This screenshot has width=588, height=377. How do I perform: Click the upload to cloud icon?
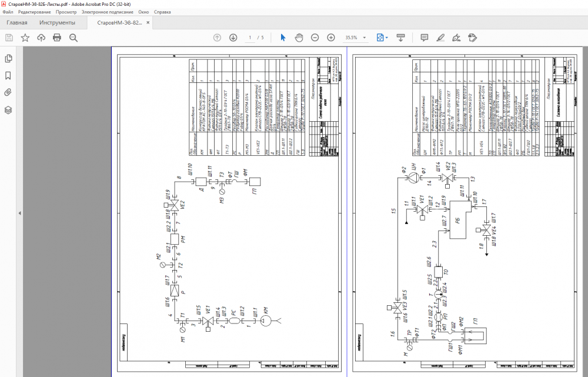(x=41, y=38)
